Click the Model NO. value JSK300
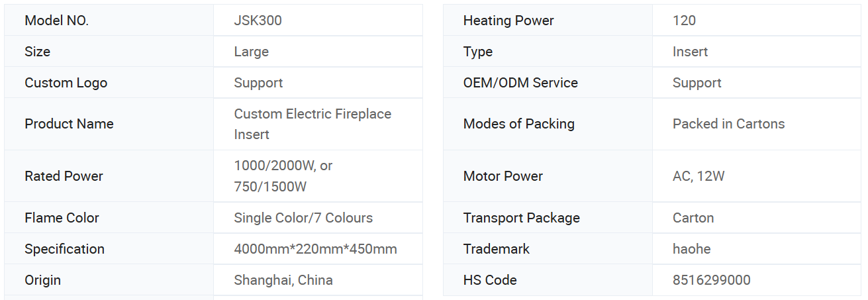 [258, 21]
